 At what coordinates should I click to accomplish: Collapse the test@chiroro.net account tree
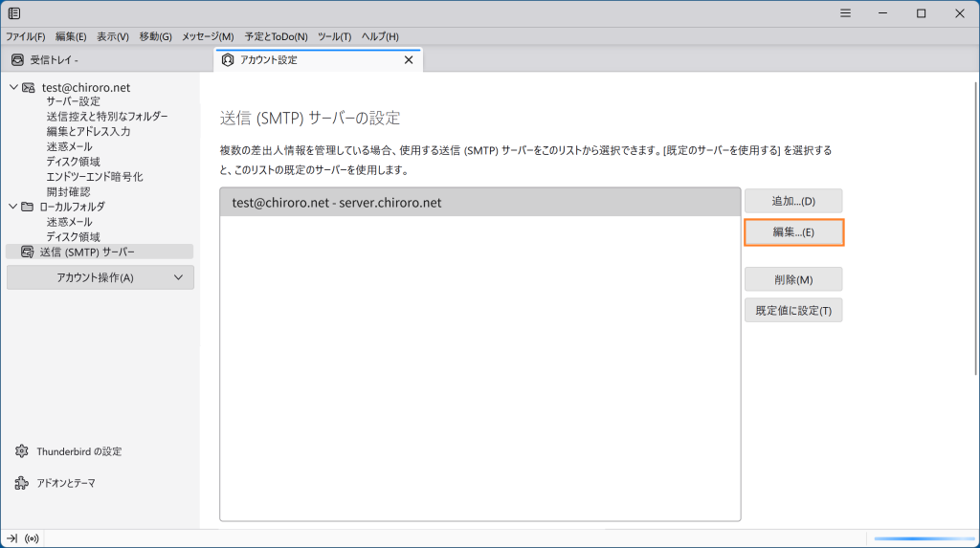click(x=13, y=87)
